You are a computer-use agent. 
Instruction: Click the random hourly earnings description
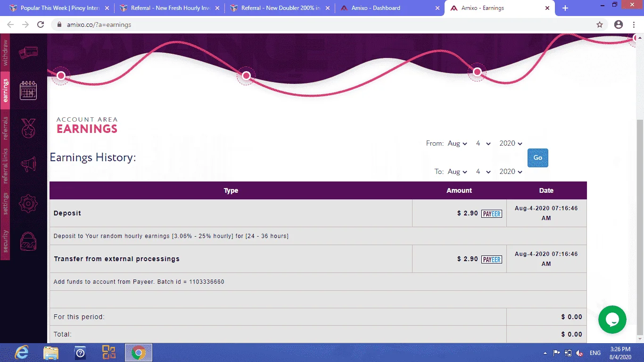pyautogui.click(x=171, y=236)
